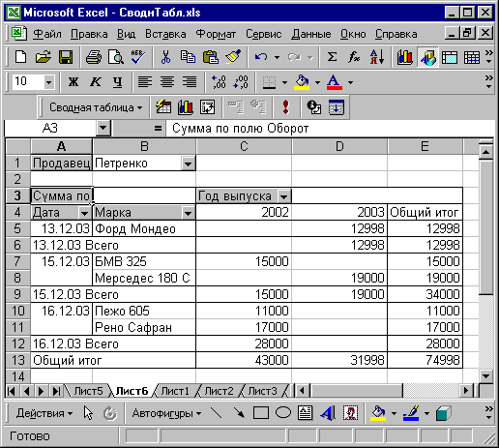Open the Петренко seller filter dropdown
This screenshot has width=499, height=448.
[x=188, y=164]
